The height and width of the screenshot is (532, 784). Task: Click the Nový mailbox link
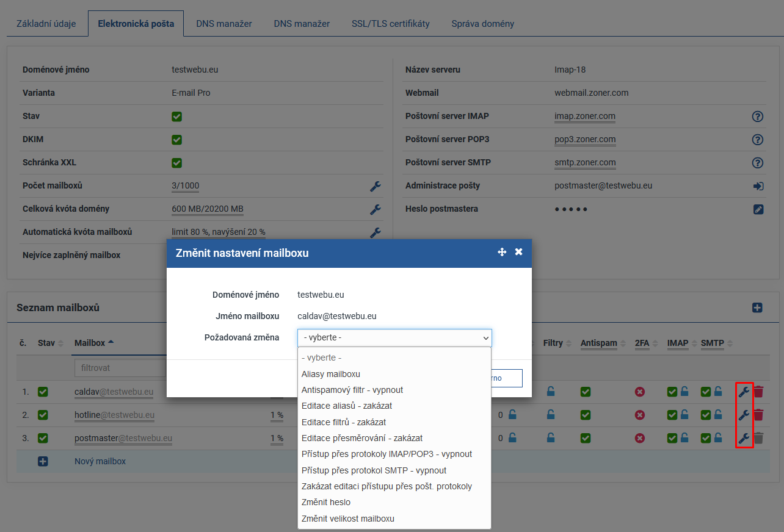[100, 461]
